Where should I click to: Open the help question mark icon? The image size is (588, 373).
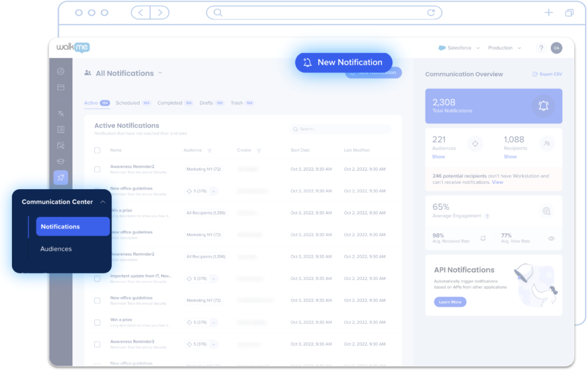pos(541,48)
